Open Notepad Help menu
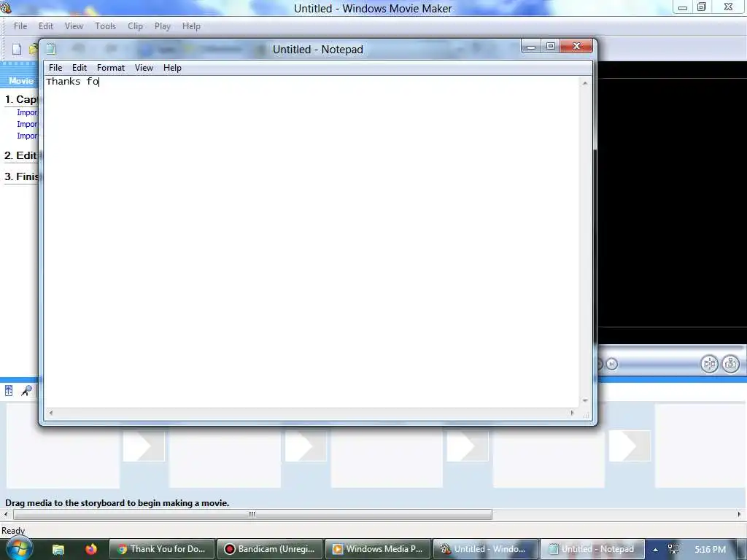Viewport: 747px width, 560px height. 172,68
